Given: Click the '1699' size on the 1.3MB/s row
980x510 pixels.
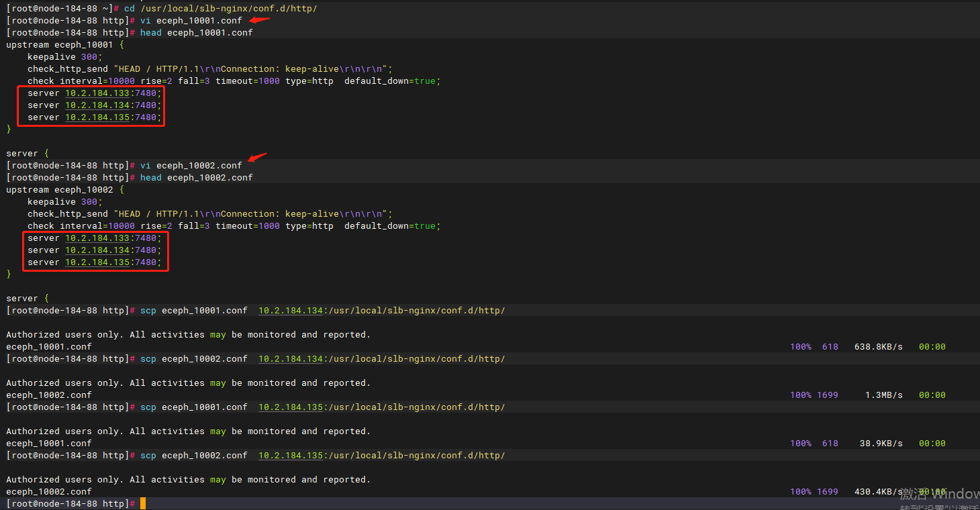Looking at the screenshot, I should pos(828,395).
